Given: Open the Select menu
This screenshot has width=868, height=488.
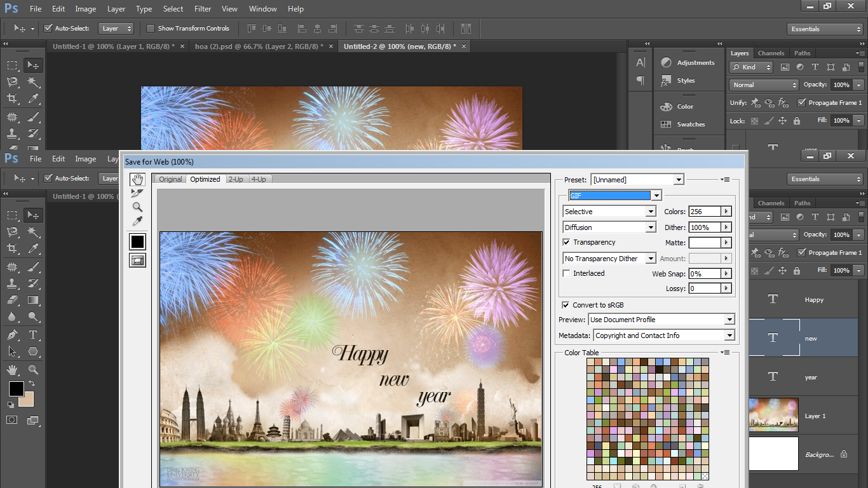Looking at the screenshot, I should click(x=173, y=9).
